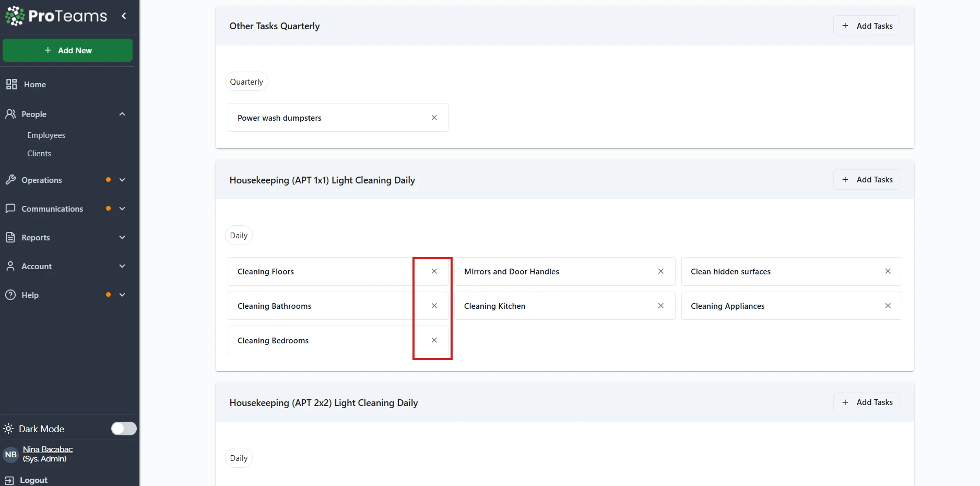
Task: Add tasks to Other Tasks Quarterly
Action: pos(867,26)
